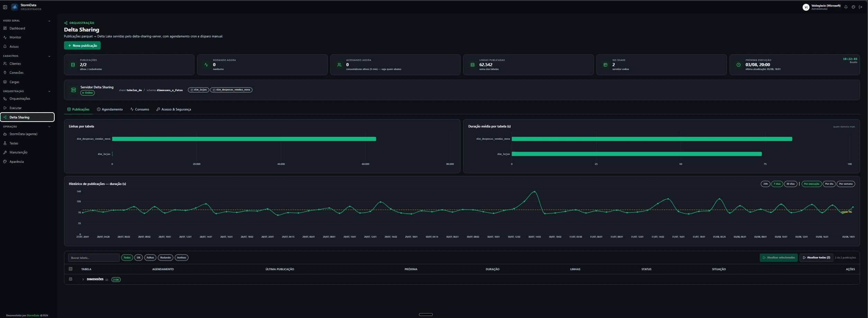Viewport: 868px width, 318px height.
Task: Click the user avatar in header
Action: click(x=806, y=7)
